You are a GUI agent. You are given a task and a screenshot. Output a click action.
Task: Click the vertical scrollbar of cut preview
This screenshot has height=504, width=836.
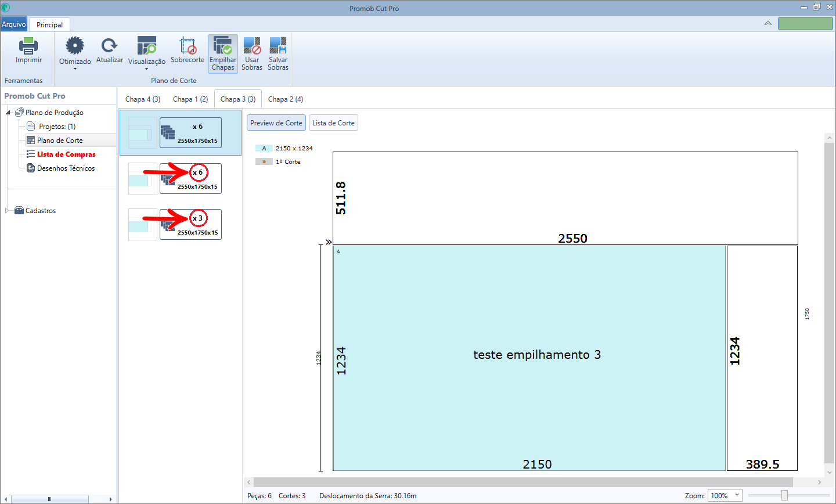click(x=829, y=302)
